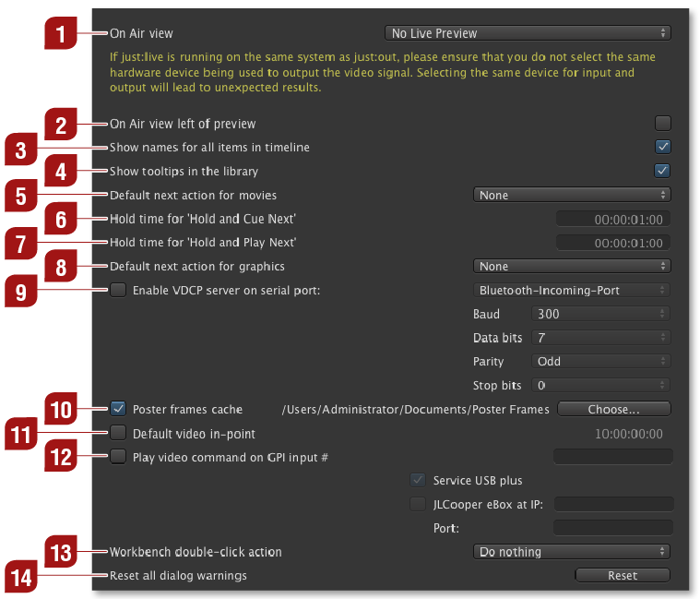700x599 pixels.
Task: Click the 'Parity' label
Action: 489,362
